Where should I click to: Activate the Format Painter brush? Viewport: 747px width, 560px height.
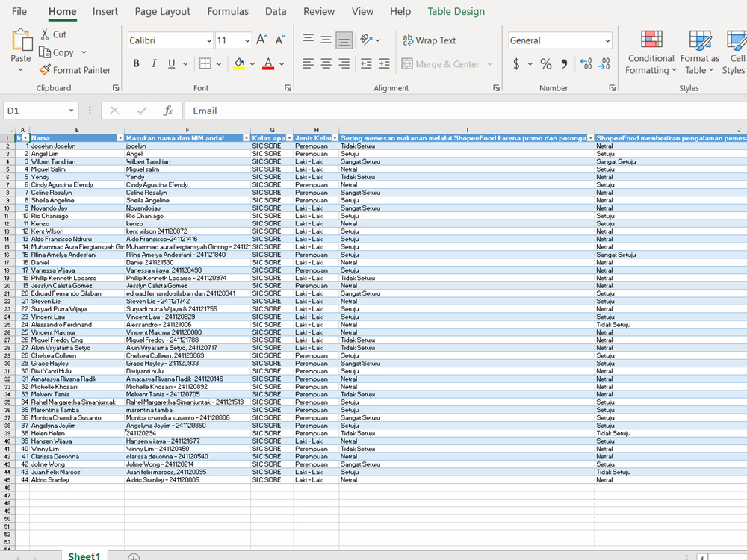pyautogui.click(x=45, y=70)
